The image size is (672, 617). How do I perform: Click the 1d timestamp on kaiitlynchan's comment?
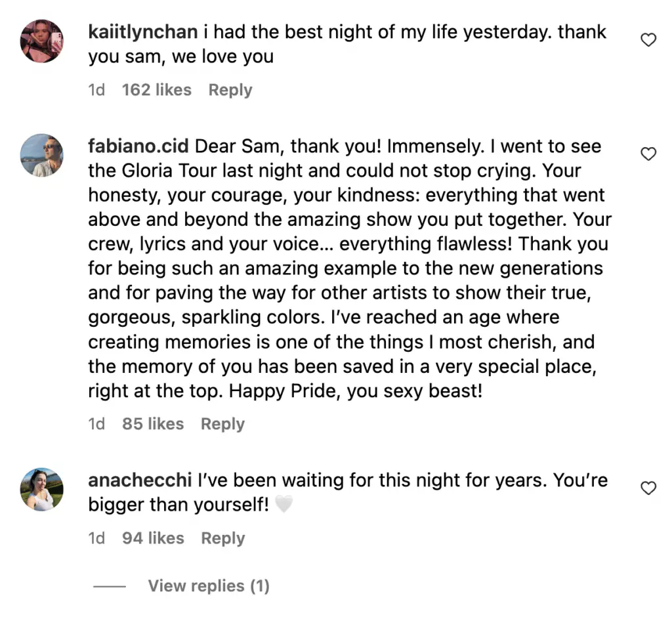coord(96,90)
